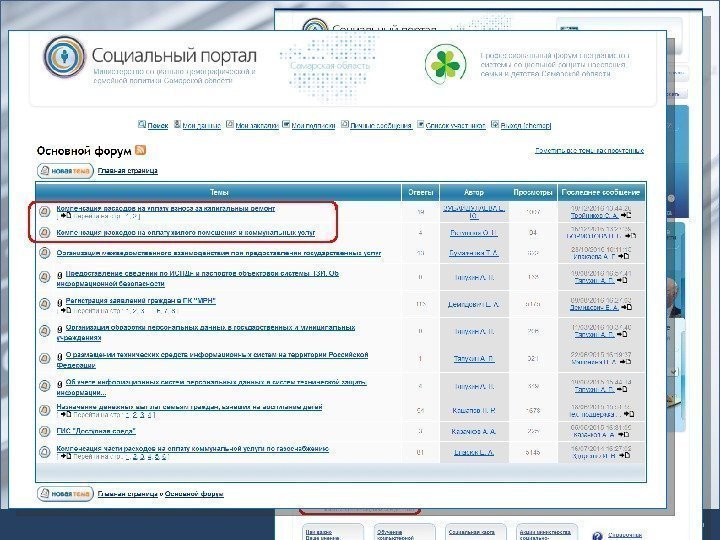720x540 pixels.
Task: Click go-to-page icon under Регистрация заявлений граждан
Action: (66, 311)
